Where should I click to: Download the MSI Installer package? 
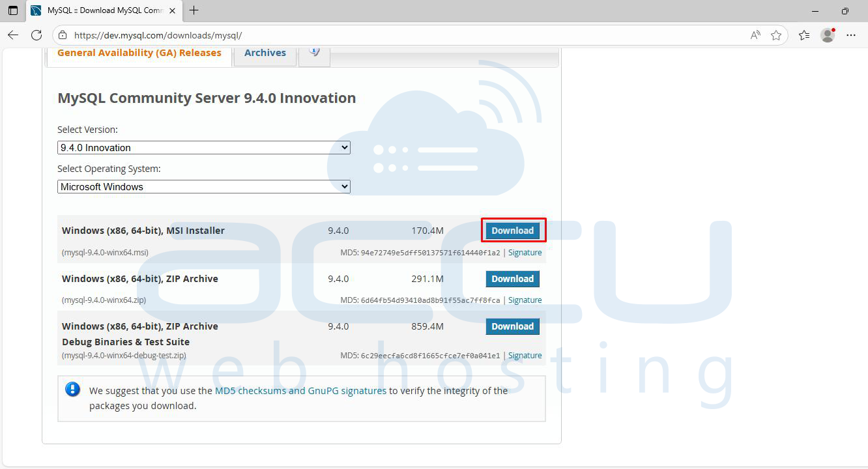[x=513, y=230]
